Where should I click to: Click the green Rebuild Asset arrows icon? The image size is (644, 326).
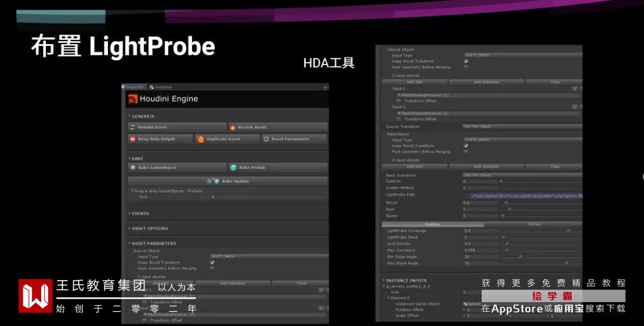point(132,127)
